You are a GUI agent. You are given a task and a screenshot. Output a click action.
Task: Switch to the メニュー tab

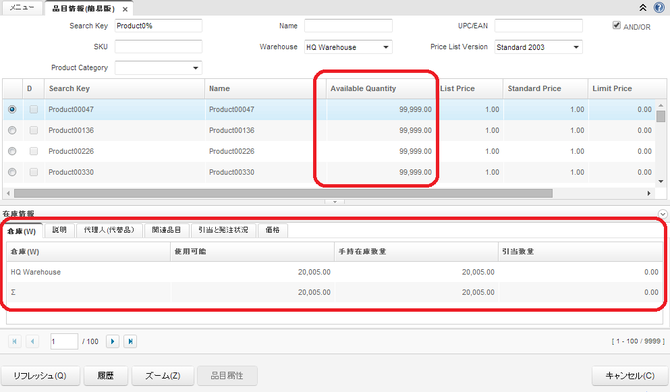pos(22,8)
